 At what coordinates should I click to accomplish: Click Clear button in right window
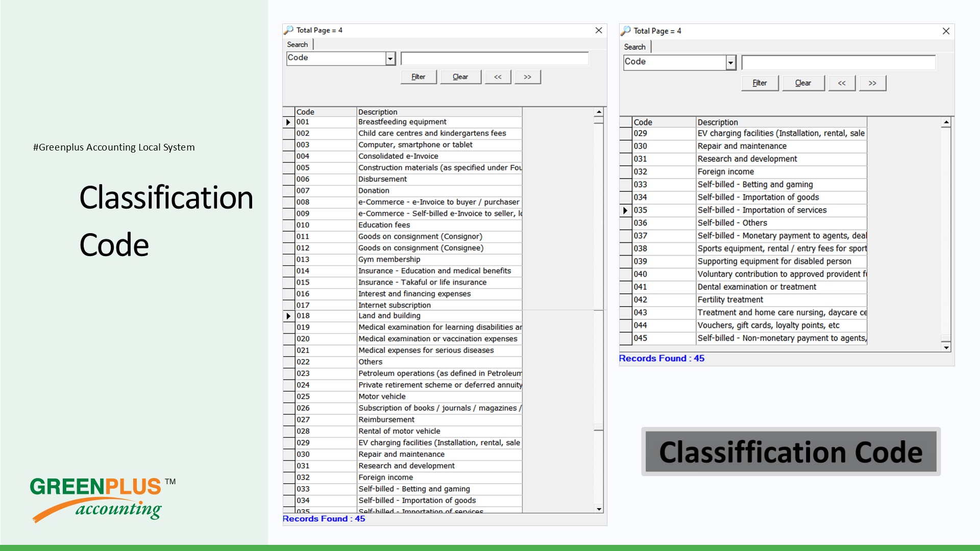[x=803, y=83]
